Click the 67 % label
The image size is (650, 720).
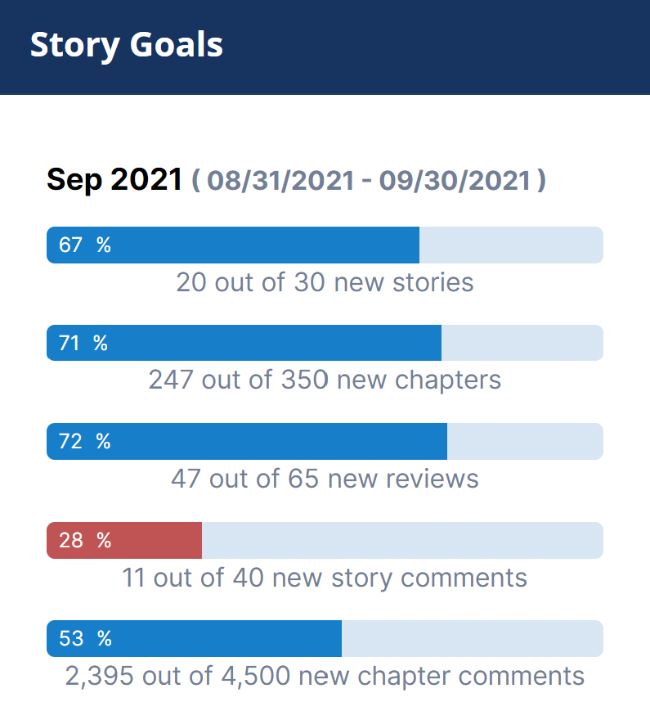pyautogui.click(x=84, y=245)
